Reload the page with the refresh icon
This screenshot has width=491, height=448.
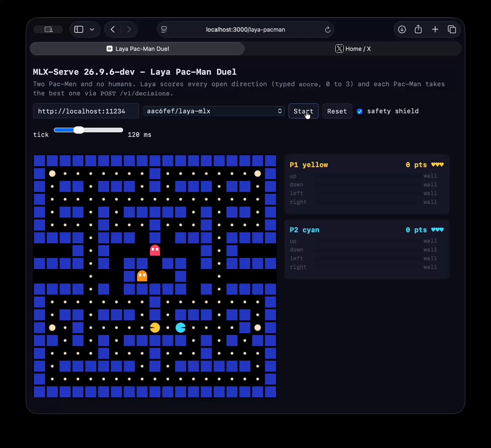pyautogui.click(x=327, y=29)
